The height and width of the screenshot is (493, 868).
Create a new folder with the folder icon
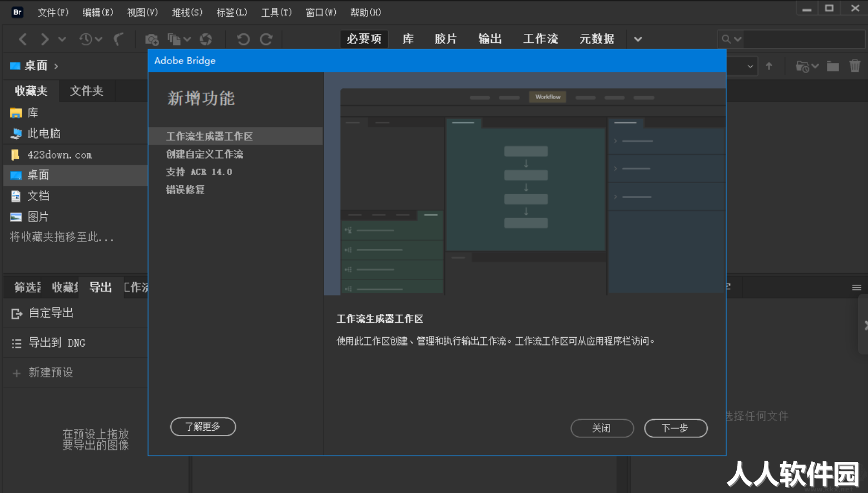[832, 66]
